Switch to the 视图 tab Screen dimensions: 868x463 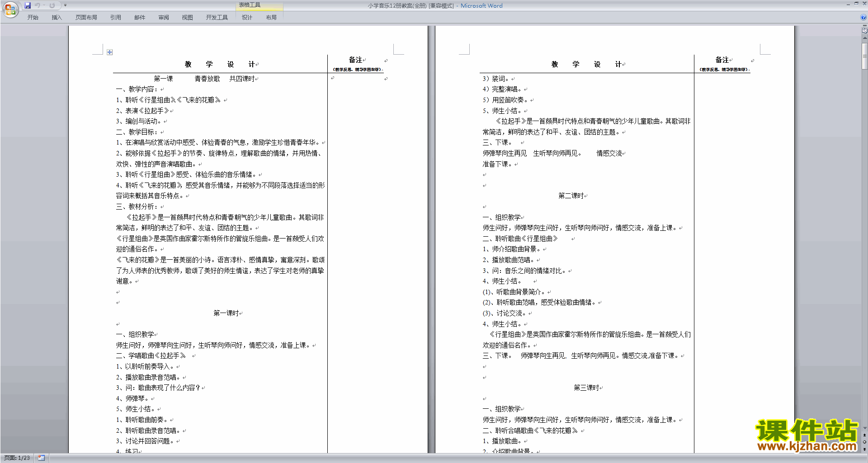click(188, 17)
